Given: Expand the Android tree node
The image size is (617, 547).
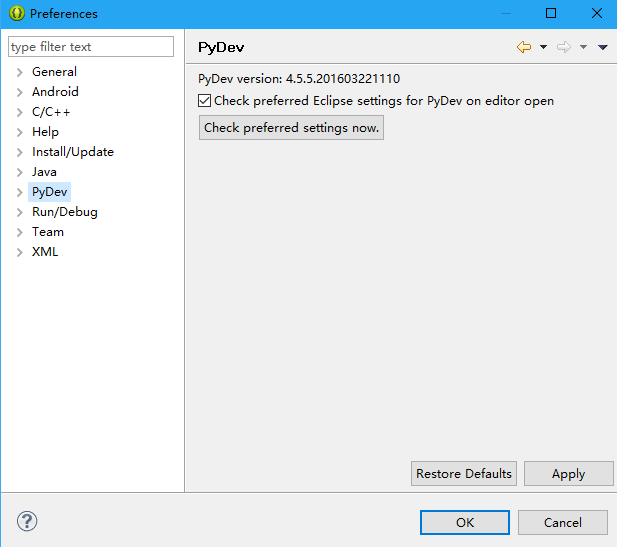Looking at the screenshot, I should 20,92.
